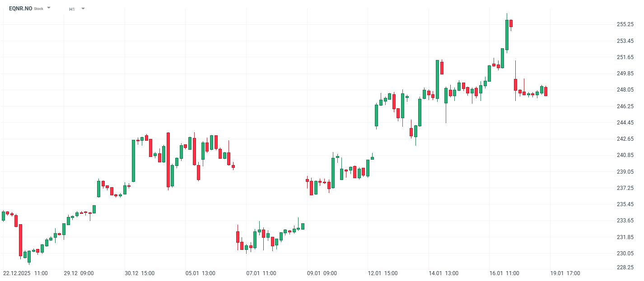Click the 09.01 09:00 time marker
This screenshot has height=281, width=644.
(322, 273)
